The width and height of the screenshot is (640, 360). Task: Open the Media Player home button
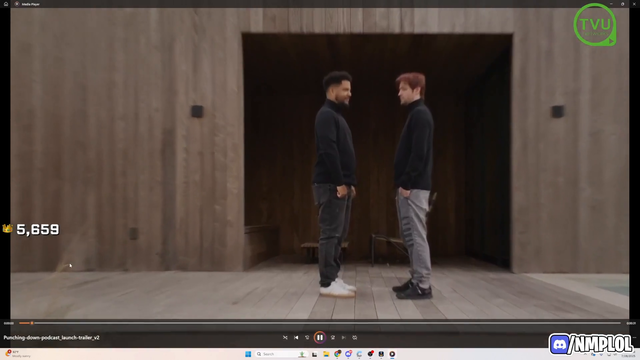click(6, 4)
